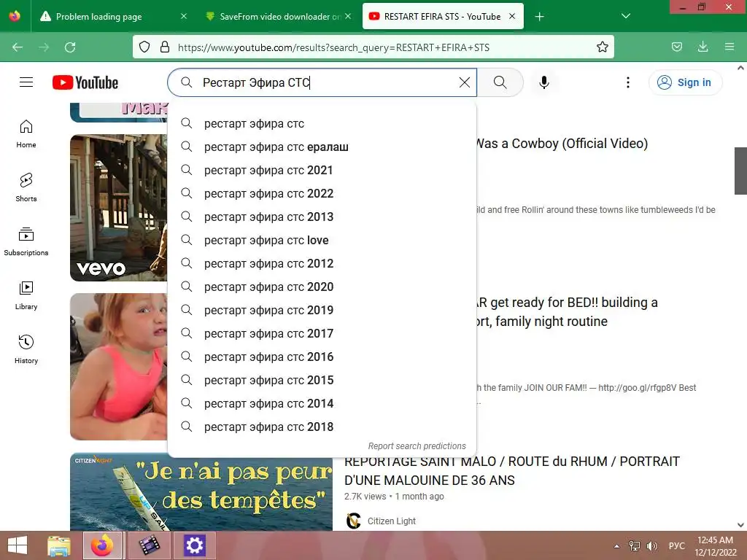Choose suggestion "рестарт эфира стс 2013"
747x560 pixels.
point(322,217)
